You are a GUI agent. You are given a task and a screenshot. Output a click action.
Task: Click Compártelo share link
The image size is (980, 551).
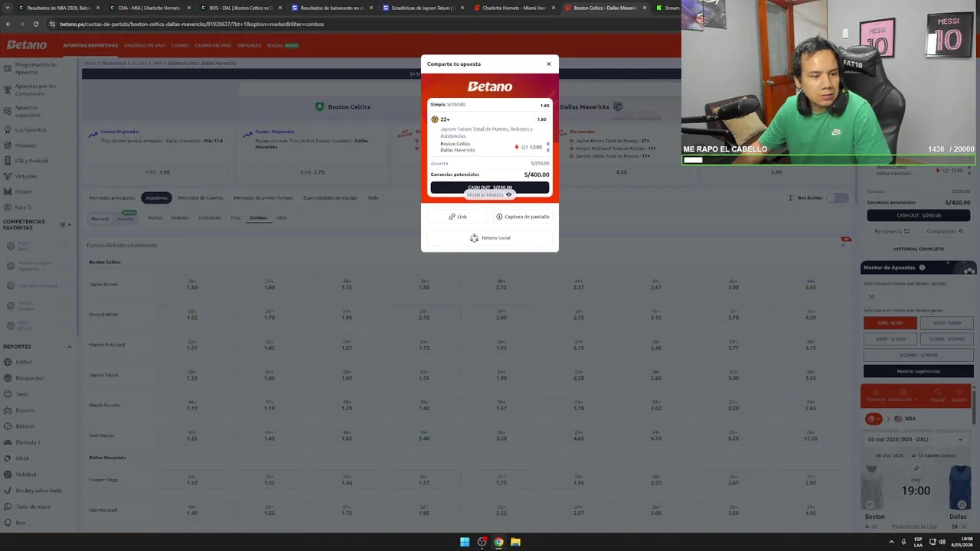pyautogui.click(x=944, y=231)
